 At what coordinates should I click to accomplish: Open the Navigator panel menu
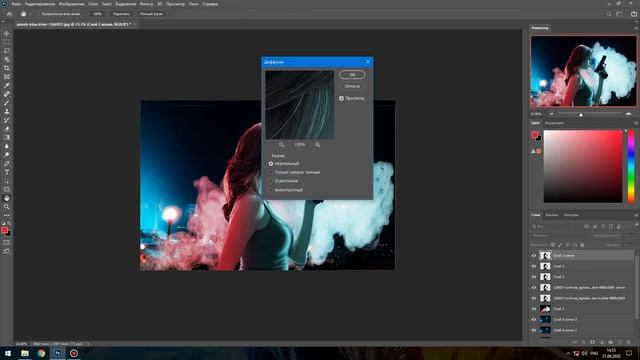point(636,28)
